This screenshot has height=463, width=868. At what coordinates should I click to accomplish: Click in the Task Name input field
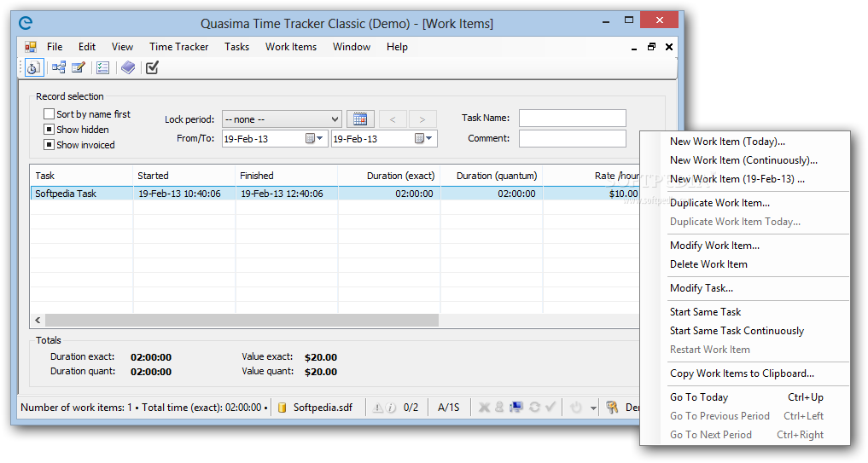pyautogui.click(x=573, y=119)
